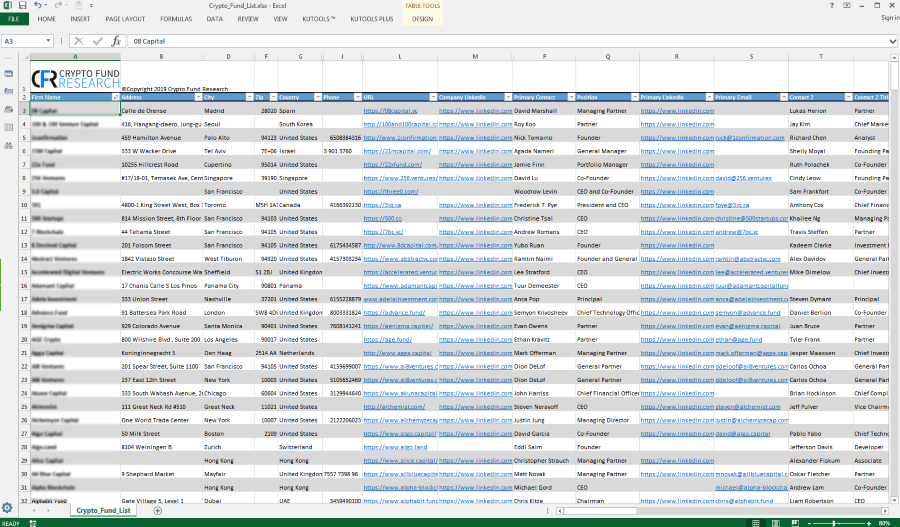Open the https://22xfund.com/ link
This screenshot has width=900, height=527.
pos(393,164)
